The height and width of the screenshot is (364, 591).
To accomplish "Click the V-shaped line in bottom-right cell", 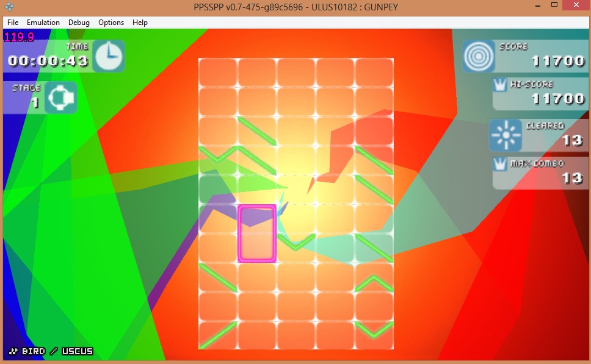I will (374, 330).
